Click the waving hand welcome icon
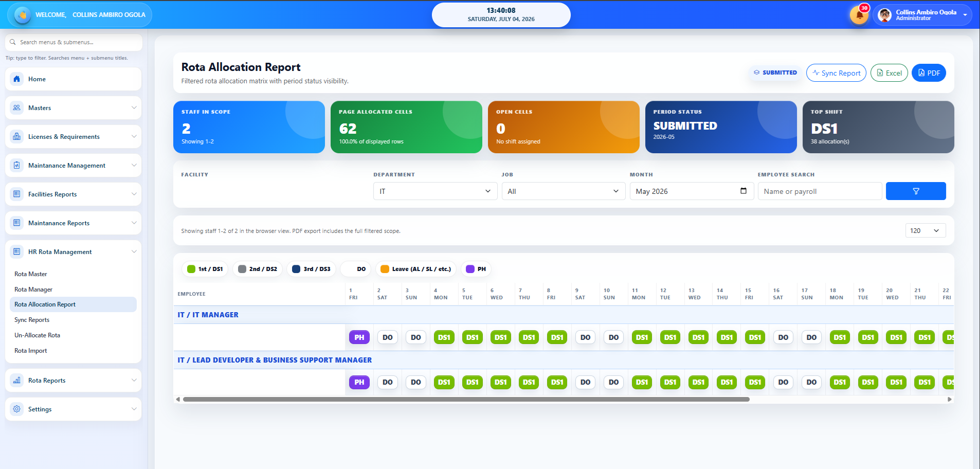The image size is (980, 469). [22, 15]
